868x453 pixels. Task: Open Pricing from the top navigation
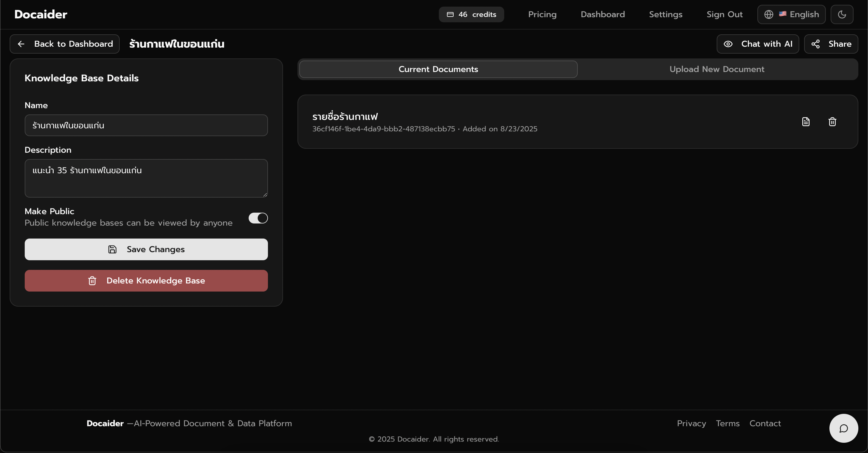542,14
